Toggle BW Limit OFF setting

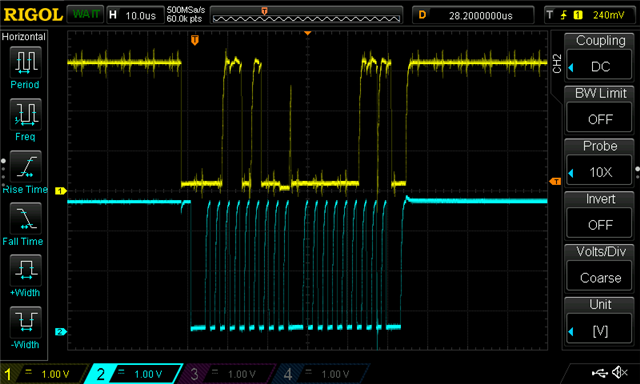pyautogui.click(x=599, y=119)
